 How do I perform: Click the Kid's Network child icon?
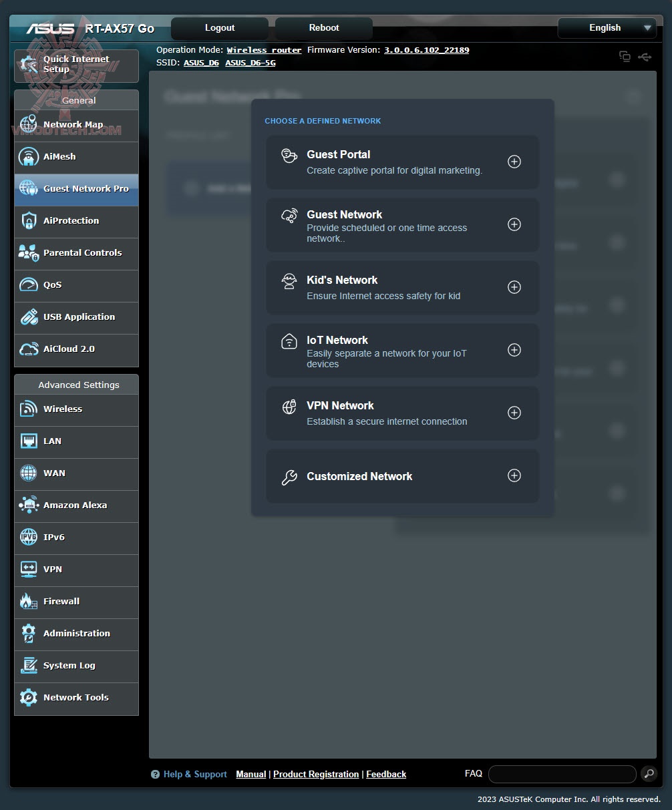(289, 281)
